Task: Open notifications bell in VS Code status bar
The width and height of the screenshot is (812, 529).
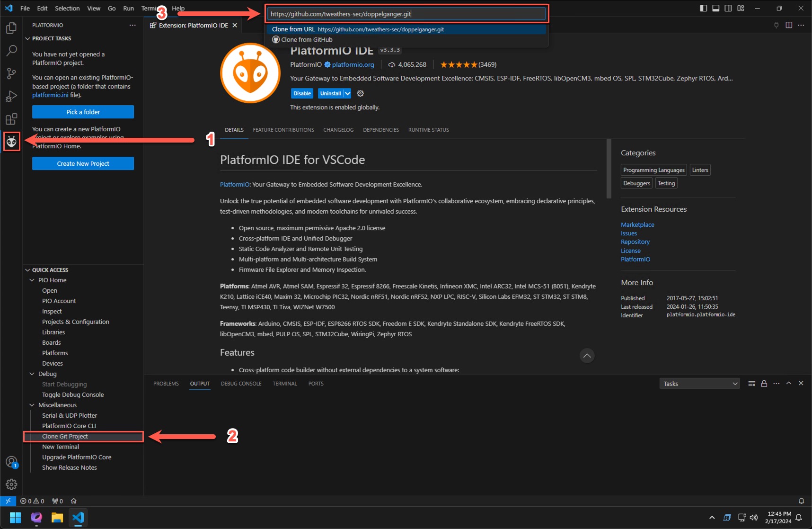Action: coord(801,501)
